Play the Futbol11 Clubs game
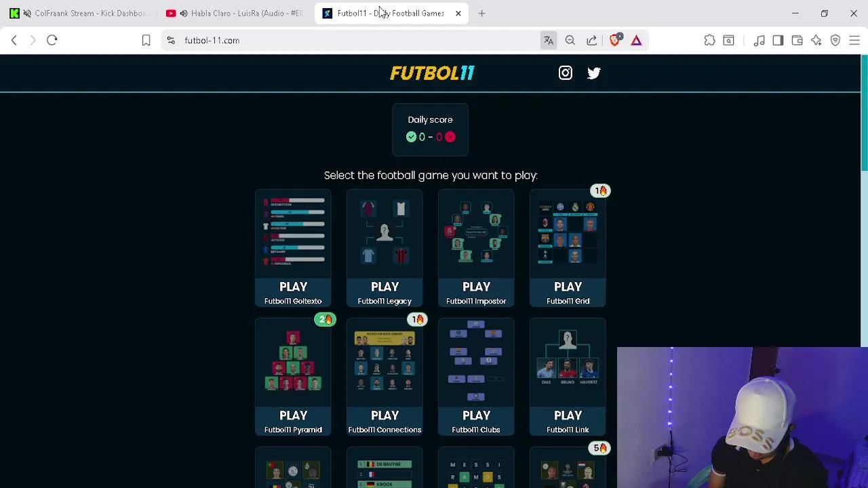The width and height of the screenshot is (868, 488). (x=476, y=377)
